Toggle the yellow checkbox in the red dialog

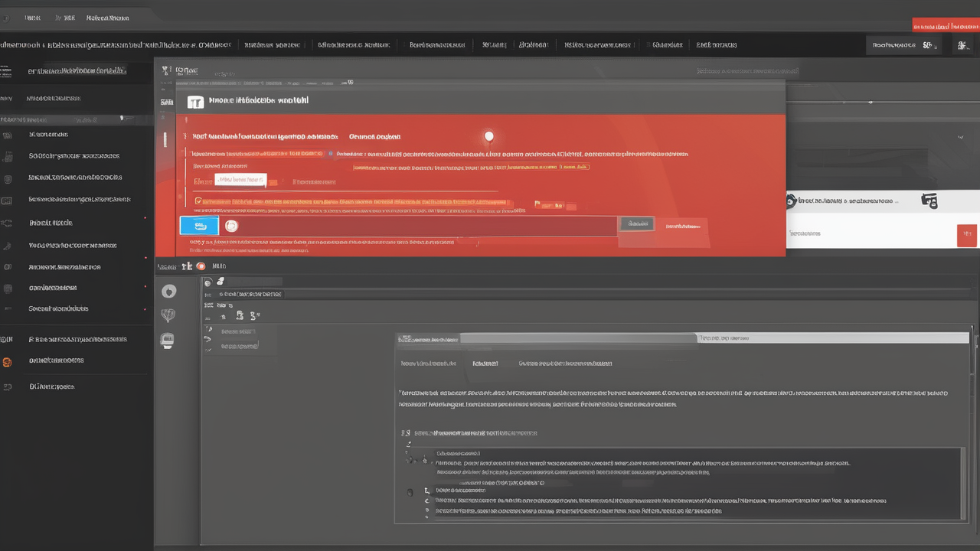(198, 201)
